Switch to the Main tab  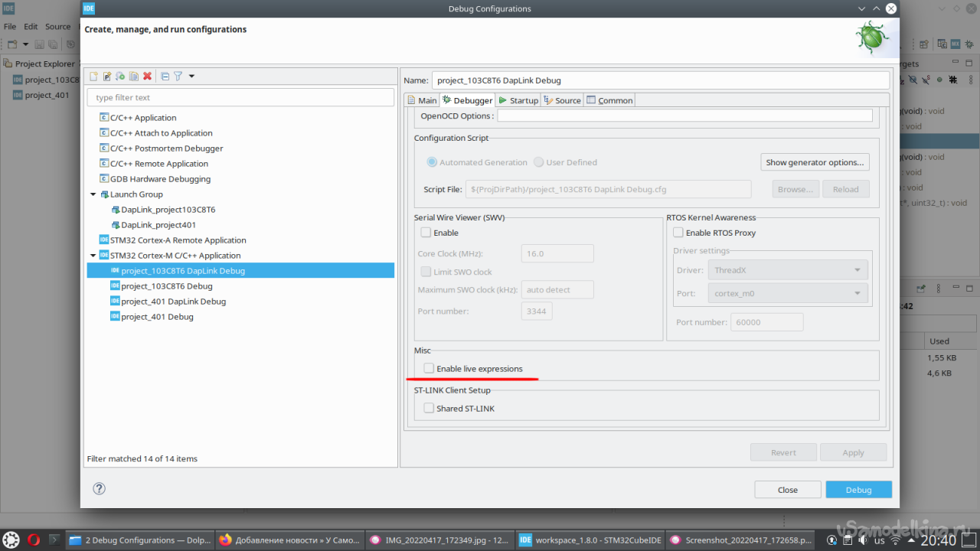(x=422, y=100)
